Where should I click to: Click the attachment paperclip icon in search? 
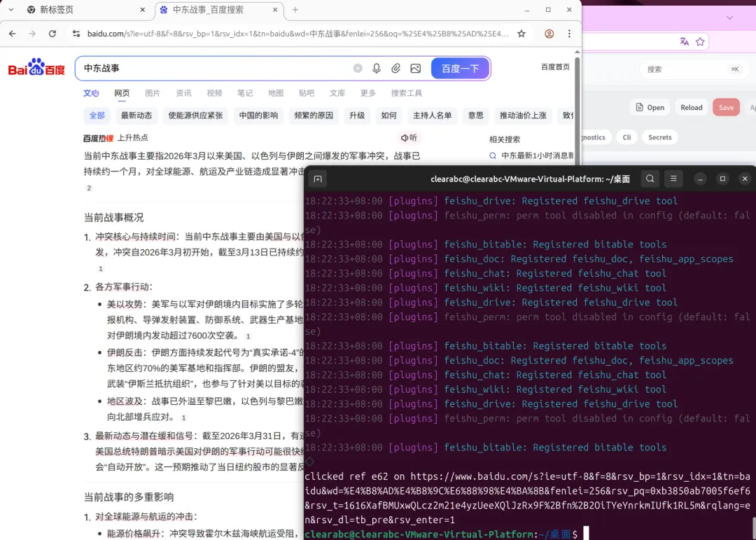point(395,69)
